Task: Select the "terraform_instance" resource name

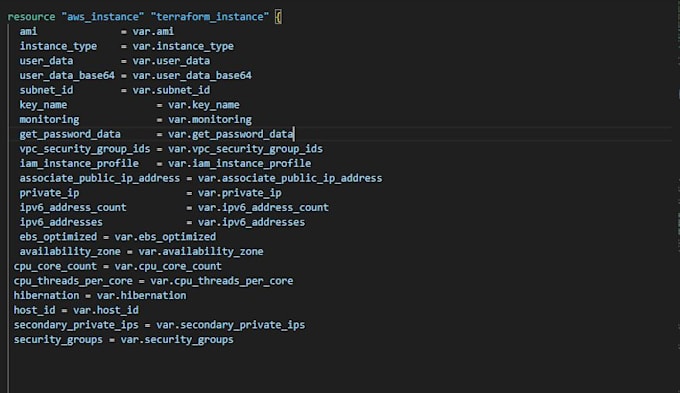Action: click(210, 17)
